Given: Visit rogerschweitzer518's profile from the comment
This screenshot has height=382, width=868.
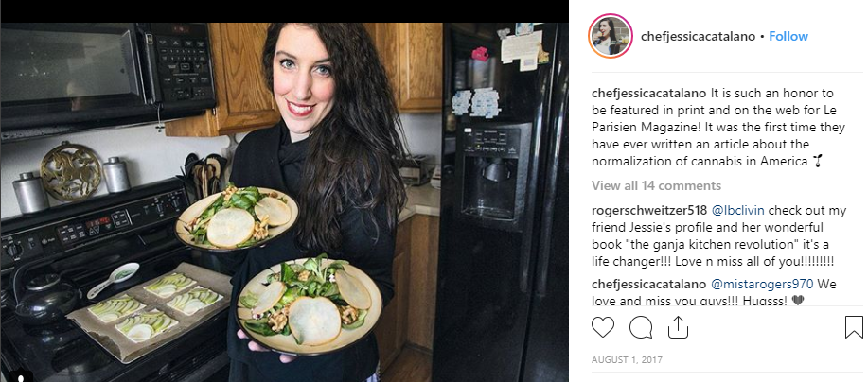Looking at the screenshot, I should point(649,211).
